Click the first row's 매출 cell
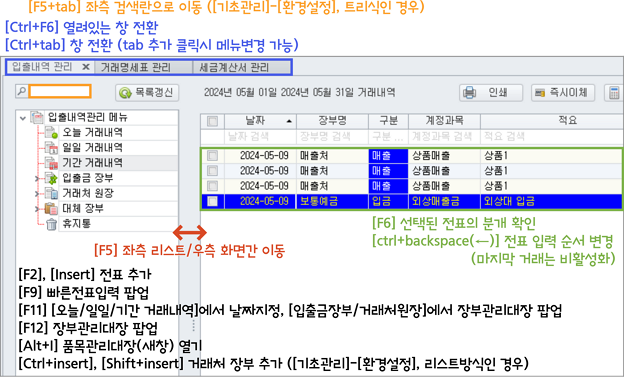 (x=388, y=155)
